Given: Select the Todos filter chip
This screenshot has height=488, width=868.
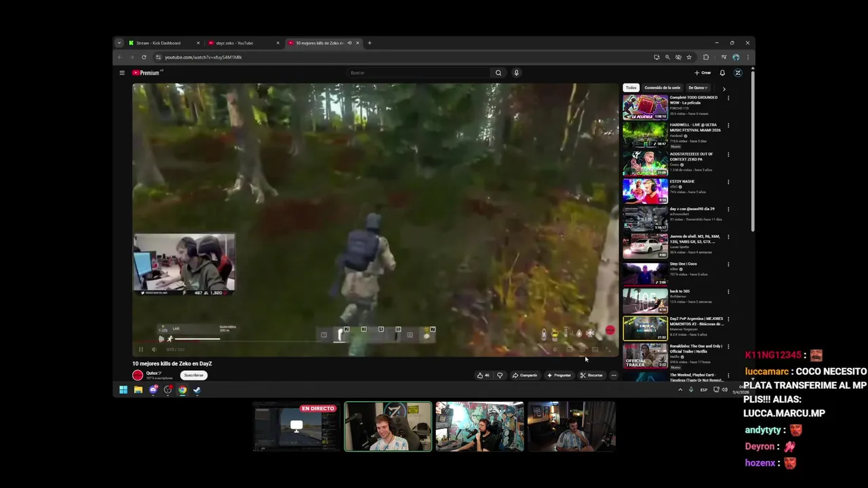Looking at the screenshot, I should coord(631,87).
